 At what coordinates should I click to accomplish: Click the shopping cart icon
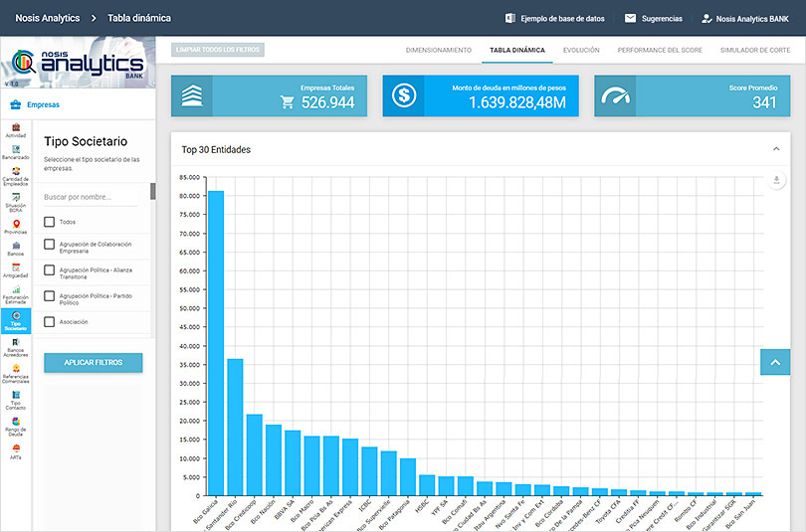(x=288, y=102)
